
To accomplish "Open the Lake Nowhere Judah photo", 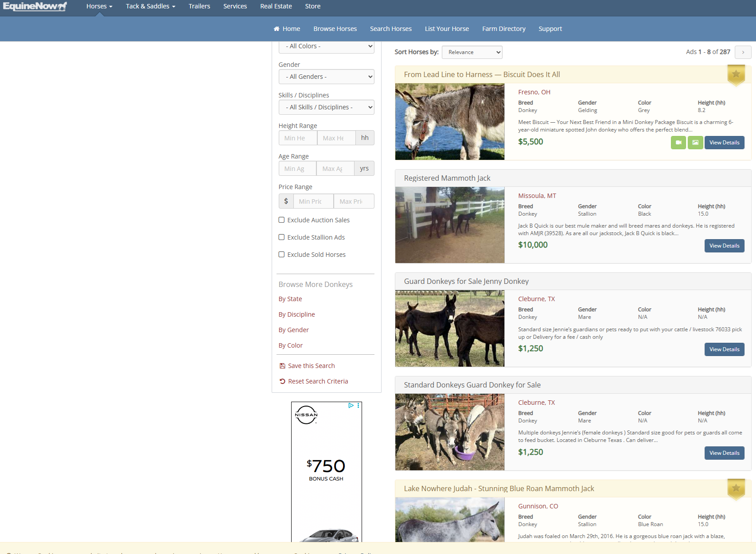I will [450, 519].
